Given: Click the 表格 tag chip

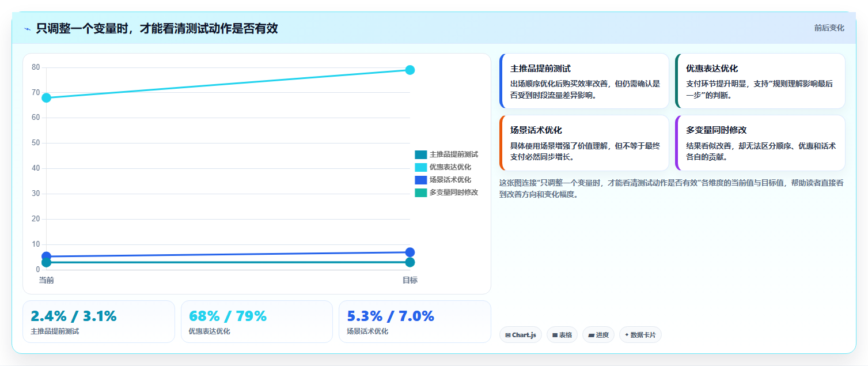Looking at the screenshot, I should 562,335.
